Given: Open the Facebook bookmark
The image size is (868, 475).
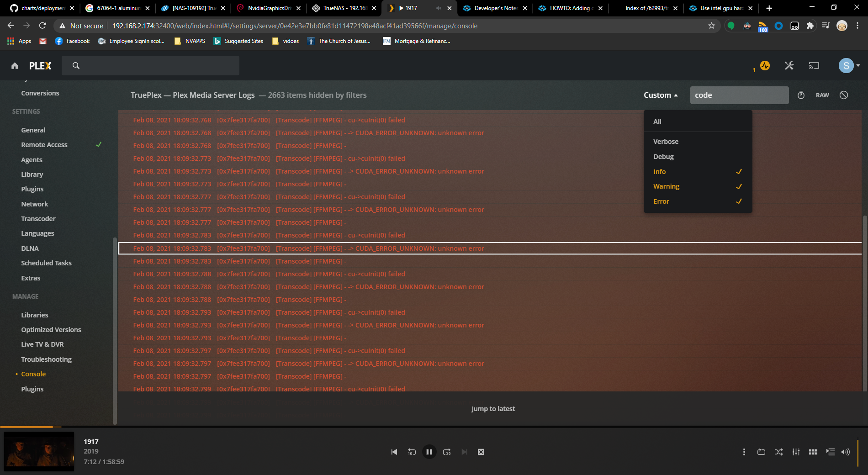Looking at the screenshot, I should click(x=72, y=41).
